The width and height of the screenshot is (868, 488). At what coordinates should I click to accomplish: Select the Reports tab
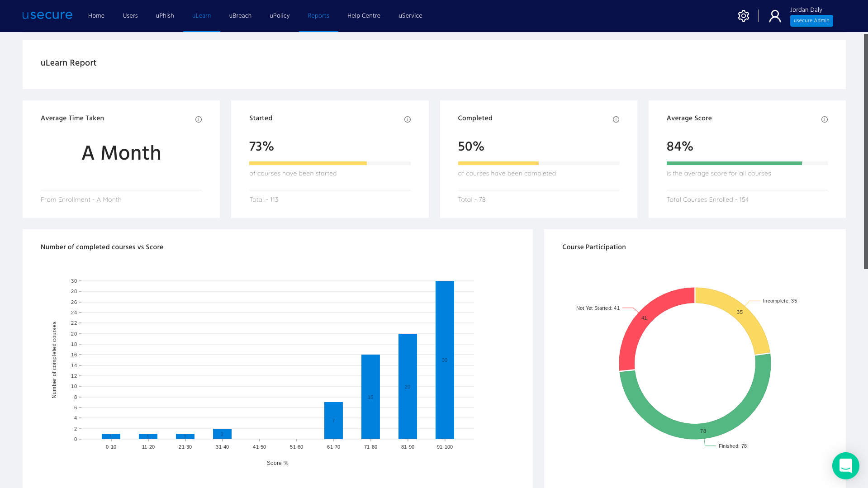click(318, 15)
